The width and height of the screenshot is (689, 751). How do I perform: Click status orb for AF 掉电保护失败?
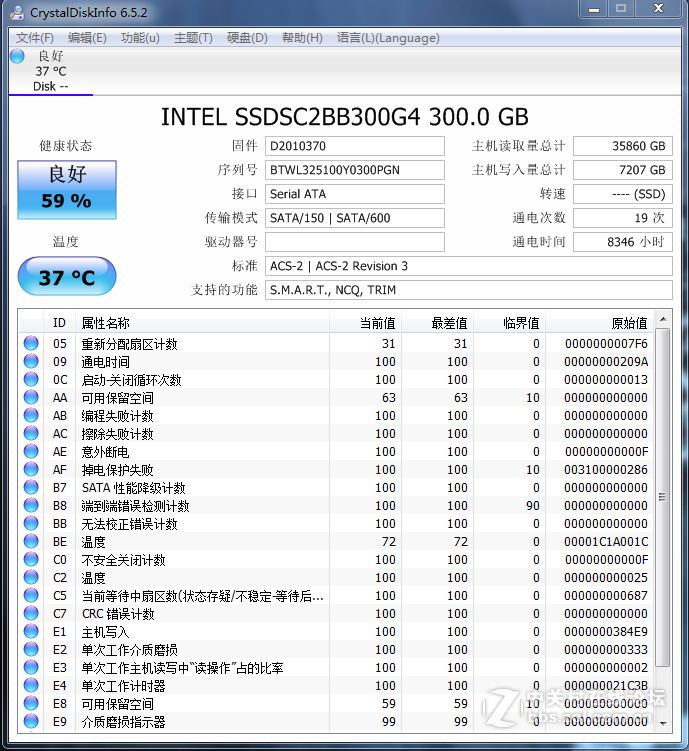point(31,469)
